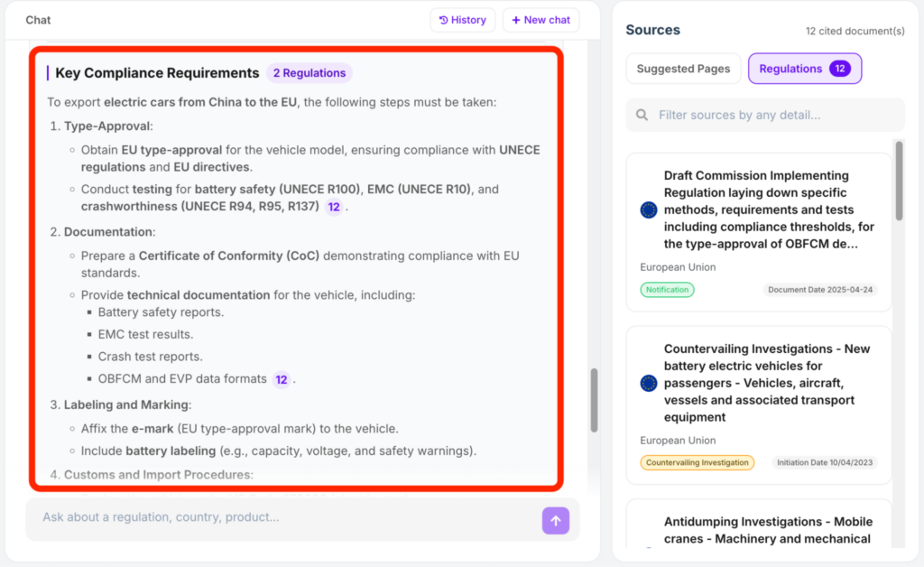Click Customs and Import Procedures item
Image resolution: width=924 pixels, height=567 pixels.
coord(159,475)
